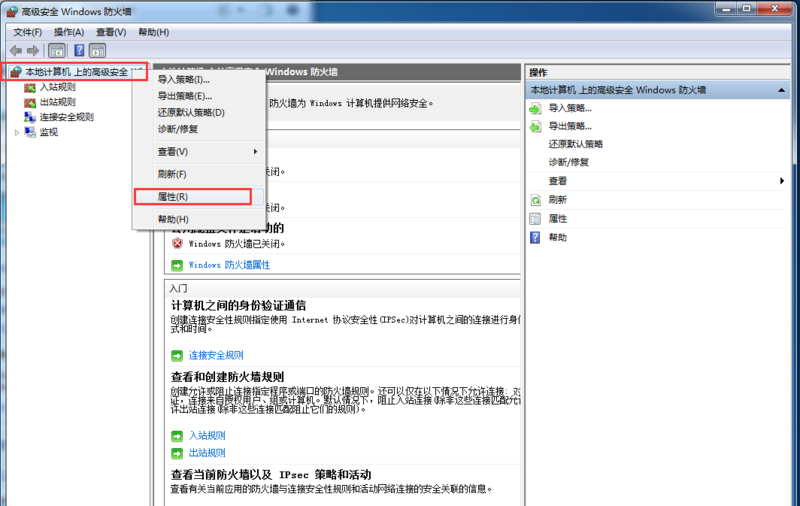This screenshot has width=800, height=506.
Task: Open 出站规则 in the left tree
Action: point(58,102)
